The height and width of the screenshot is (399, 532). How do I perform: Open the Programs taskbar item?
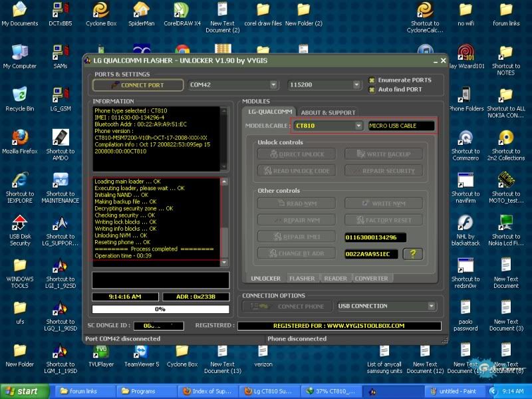click(146, 391)
